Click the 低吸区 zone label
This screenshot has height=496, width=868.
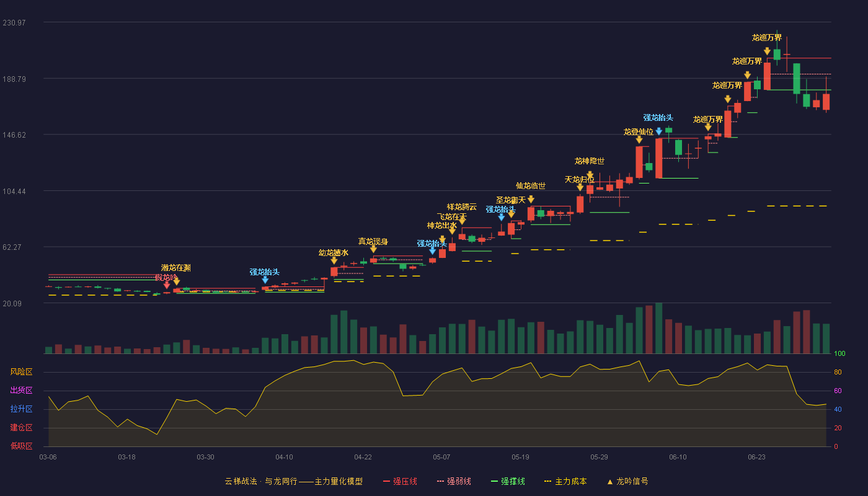coord(22,445)
